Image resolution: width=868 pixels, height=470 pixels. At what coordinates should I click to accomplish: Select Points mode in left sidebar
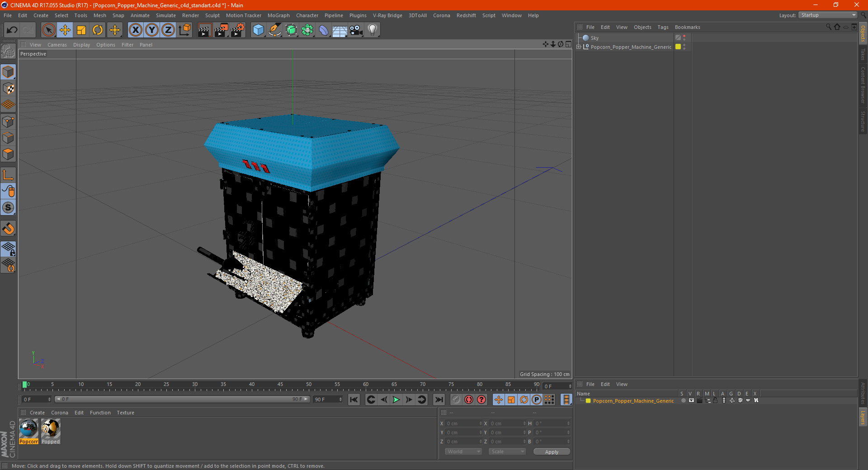8,122
